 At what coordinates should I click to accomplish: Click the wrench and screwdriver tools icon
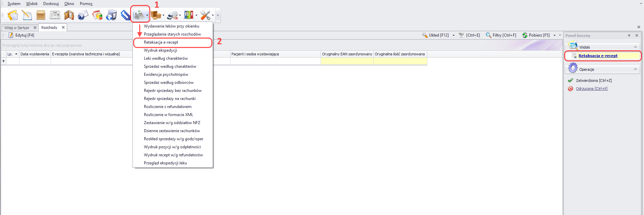tap(205, 15)
